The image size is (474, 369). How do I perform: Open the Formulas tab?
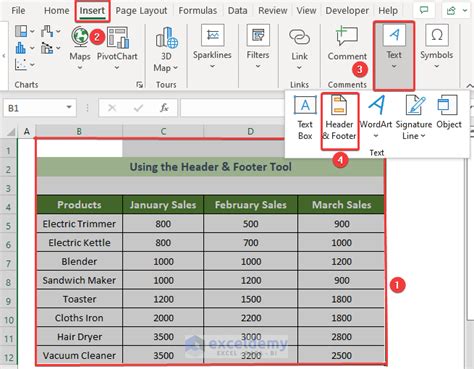(x=198, y=11)
